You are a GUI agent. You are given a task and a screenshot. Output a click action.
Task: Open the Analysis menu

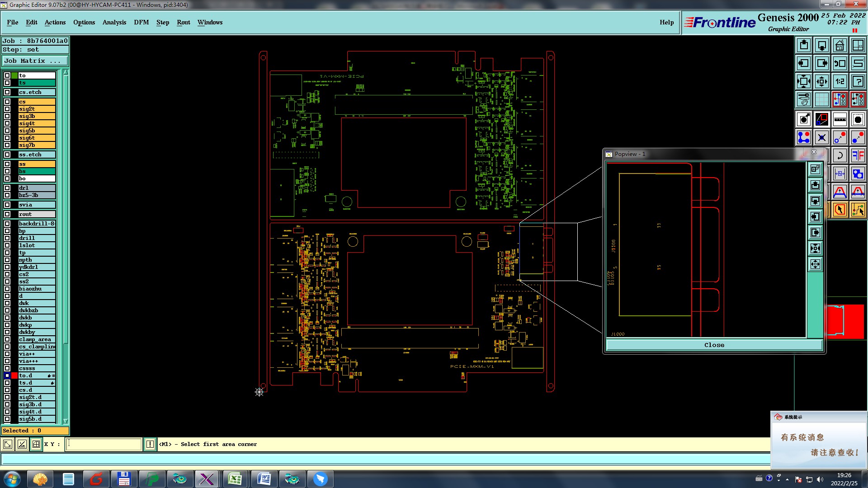click(114, 22)
